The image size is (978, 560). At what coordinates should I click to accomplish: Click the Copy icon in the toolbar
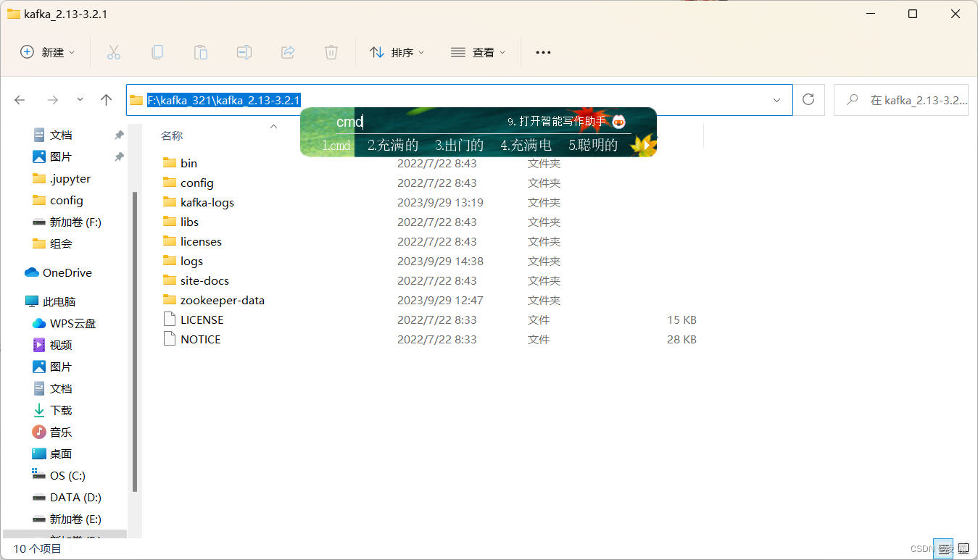pos(157,51)
